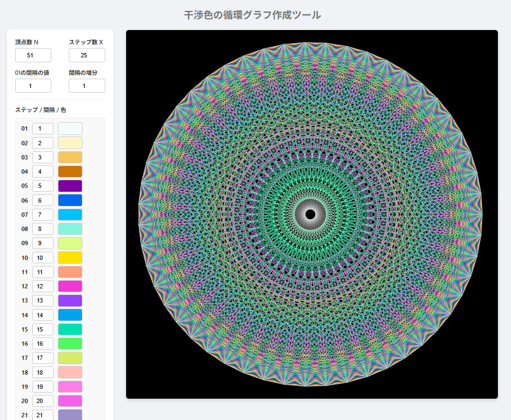The width and height of the screenshot is (511, 420).
Task: Open the purple color swatch for step 05
Action: 70,186
